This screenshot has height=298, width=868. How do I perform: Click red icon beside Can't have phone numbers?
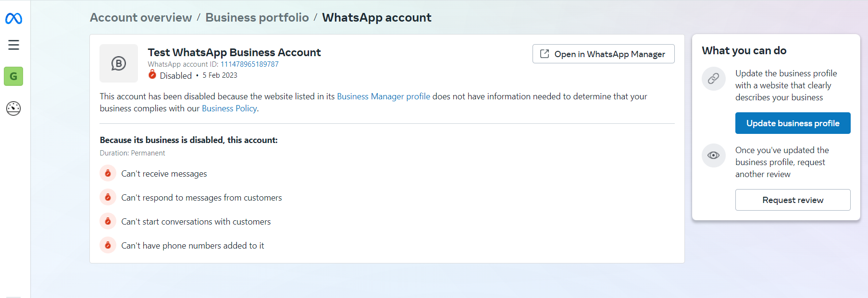coord(108,245)
